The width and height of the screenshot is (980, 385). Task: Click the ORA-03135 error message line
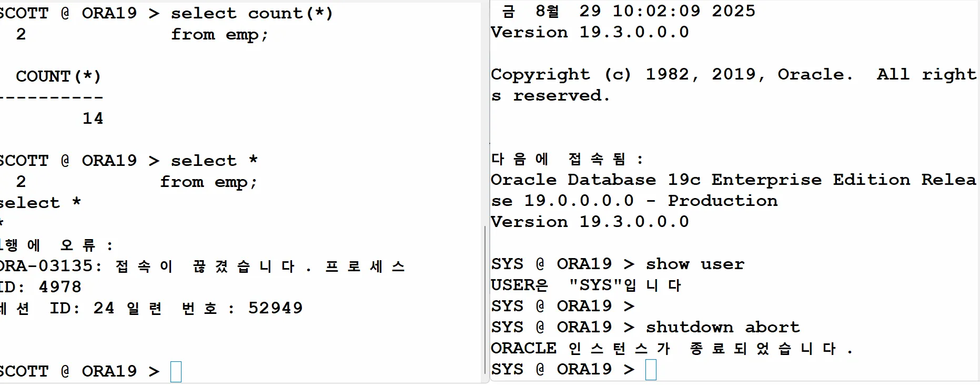pyautogui.click(x=202, y=266)
